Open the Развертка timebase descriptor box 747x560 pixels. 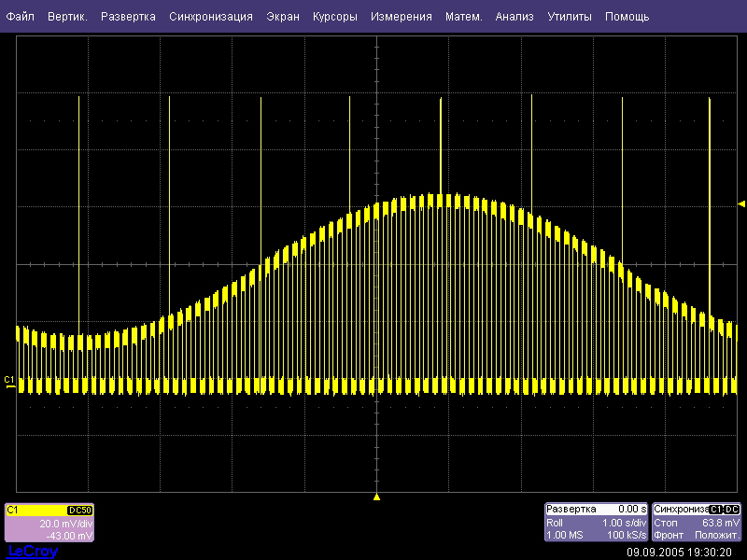click(x=596, y=524)
